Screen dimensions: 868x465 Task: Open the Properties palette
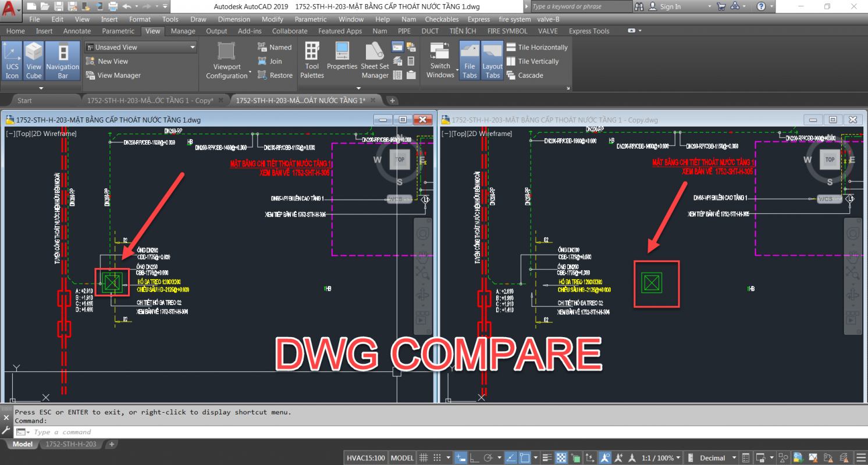341,56
